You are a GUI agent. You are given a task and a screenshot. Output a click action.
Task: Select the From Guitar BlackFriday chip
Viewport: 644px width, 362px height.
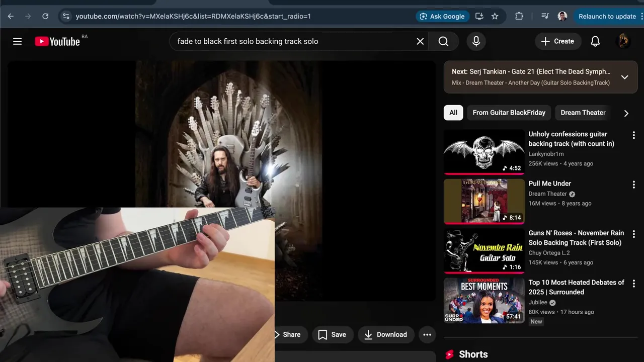pyautogui.click(x=509, y=113)
